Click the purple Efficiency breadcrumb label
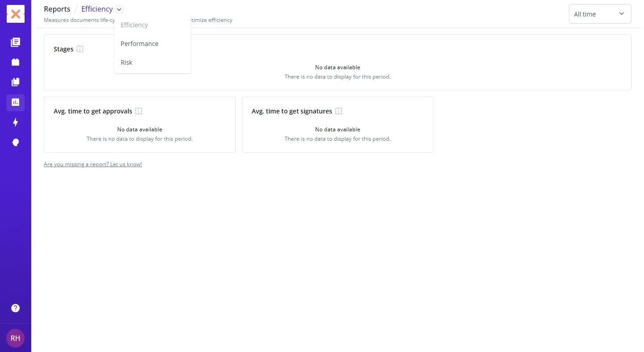 97,9
